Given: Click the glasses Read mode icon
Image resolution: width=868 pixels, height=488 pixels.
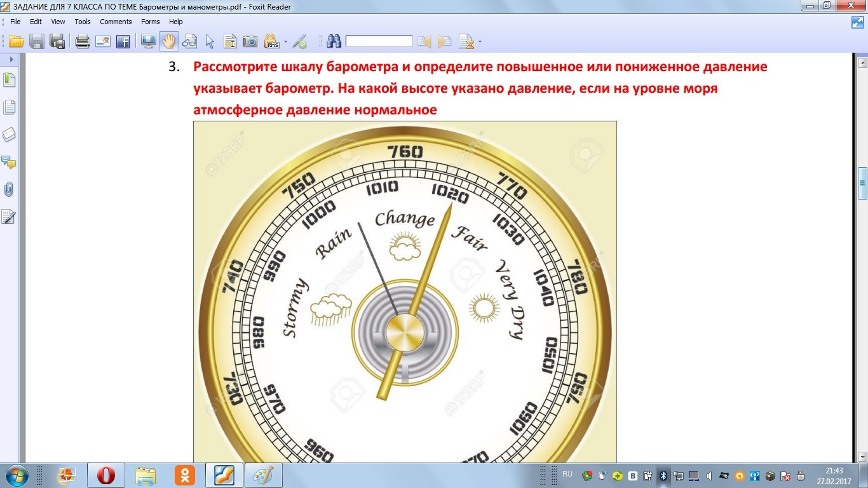Looking at the screenshot, I should pos(189,42).
